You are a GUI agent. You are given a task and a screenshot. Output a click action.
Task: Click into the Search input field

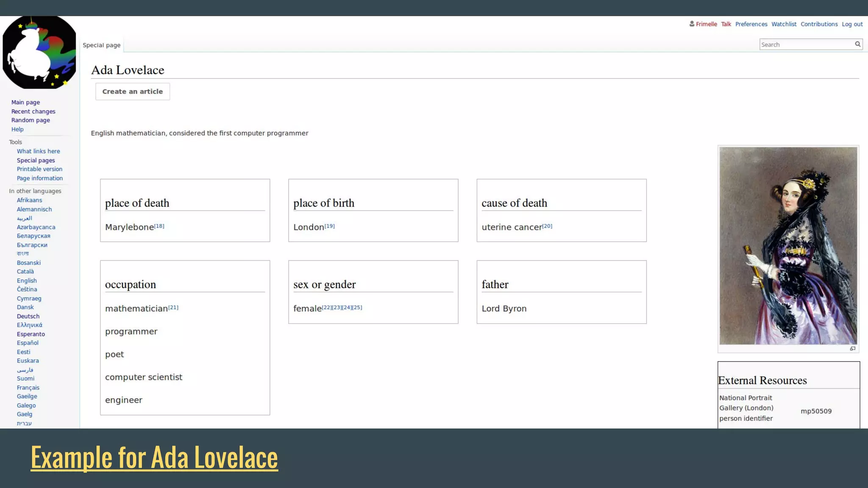(x=807, y=44)
